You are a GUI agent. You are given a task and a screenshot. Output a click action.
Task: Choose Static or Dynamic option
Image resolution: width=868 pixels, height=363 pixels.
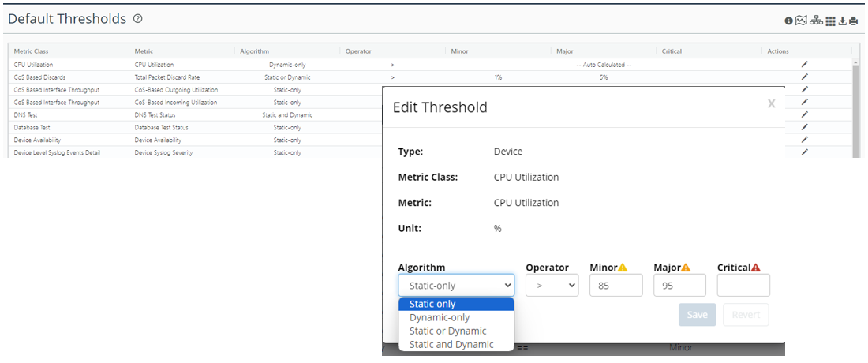tap(447, 331)
